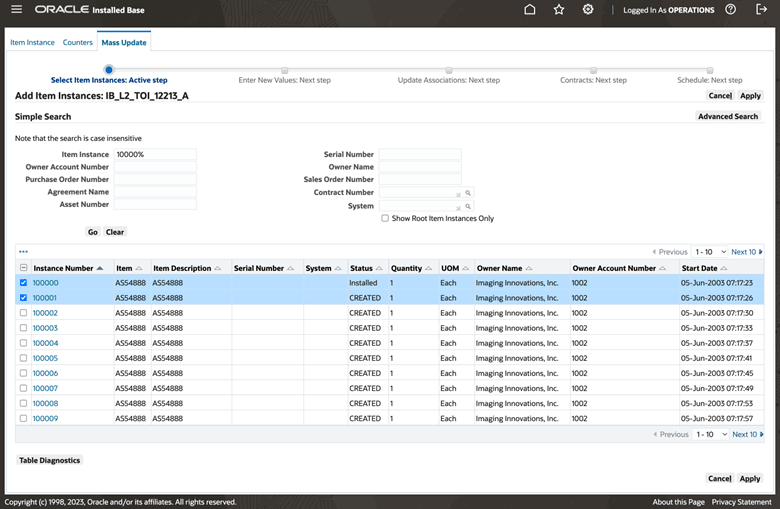Open table options three-dots icon

click(x=23, y=252)
